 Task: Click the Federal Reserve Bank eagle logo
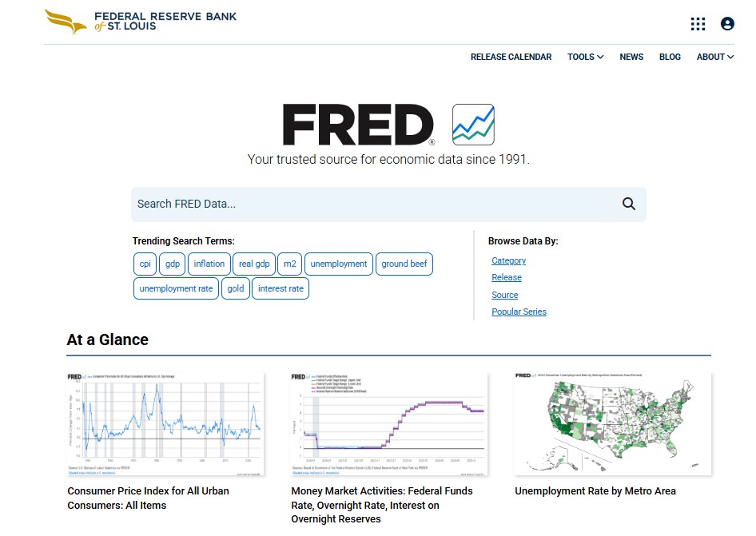(65, 22)
